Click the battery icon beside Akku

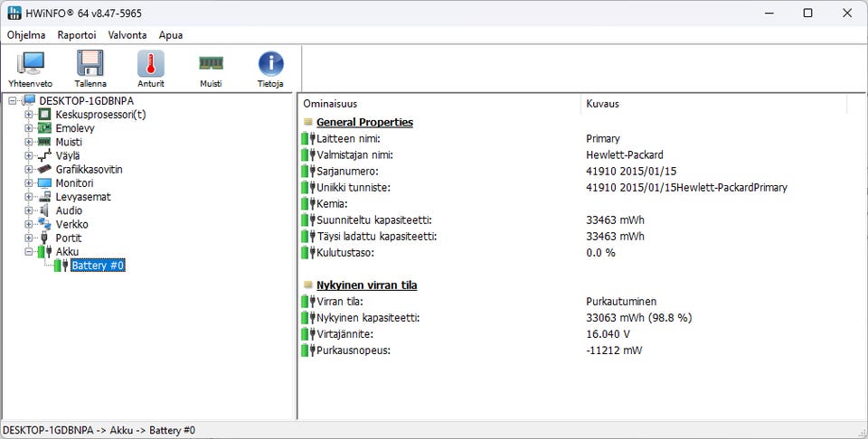coord(45,252)
